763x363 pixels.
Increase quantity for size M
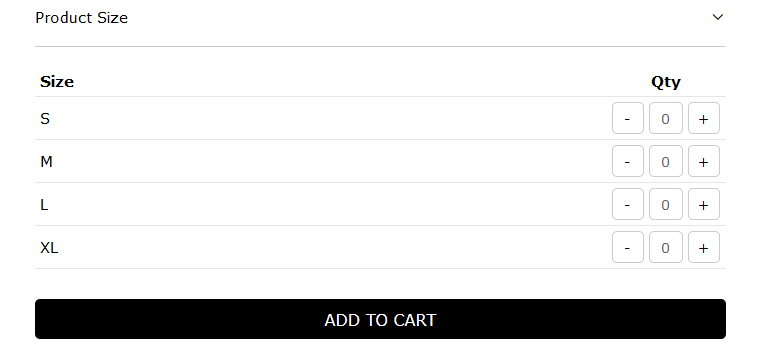(x=704, y=161)
